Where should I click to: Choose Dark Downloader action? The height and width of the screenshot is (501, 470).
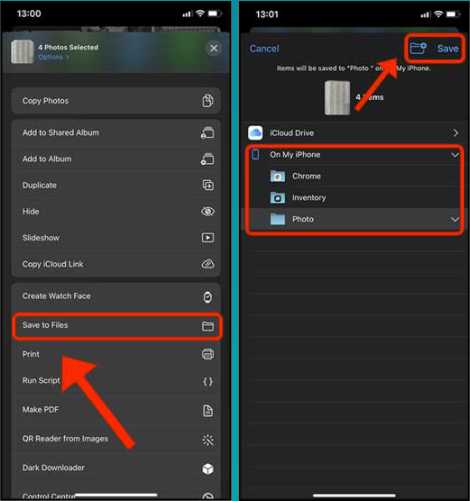pyautogui.click(x=116, y=468)
